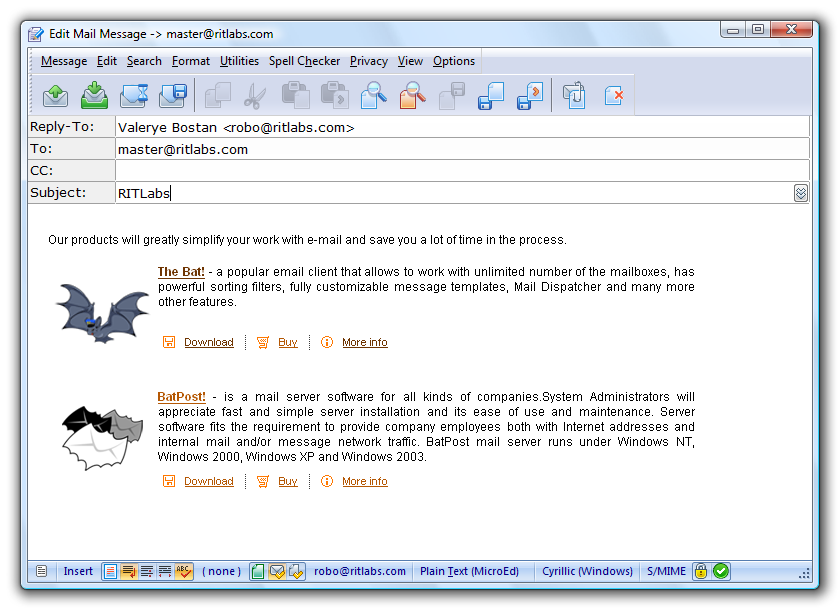This screenshot has width=840, height=610.
Task: Click the floppy with orange arrow import icon
Action: (530, 96)
